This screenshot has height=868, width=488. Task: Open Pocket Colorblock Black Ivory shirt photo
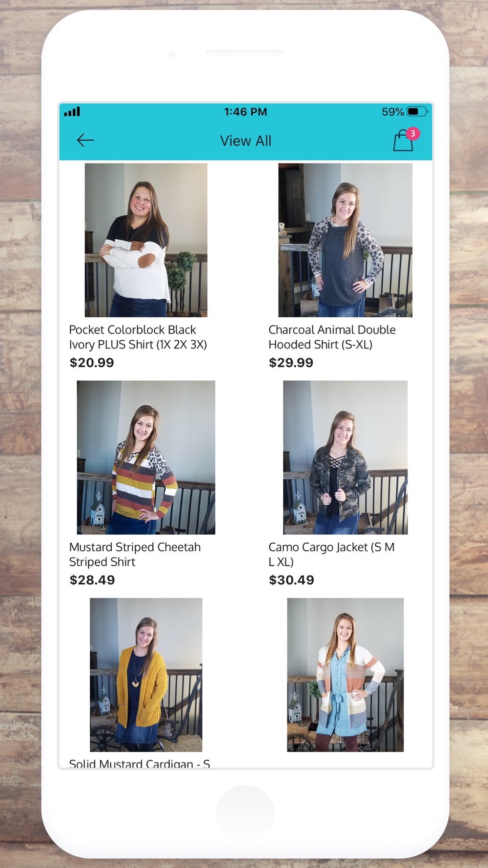tap(146, 240)
